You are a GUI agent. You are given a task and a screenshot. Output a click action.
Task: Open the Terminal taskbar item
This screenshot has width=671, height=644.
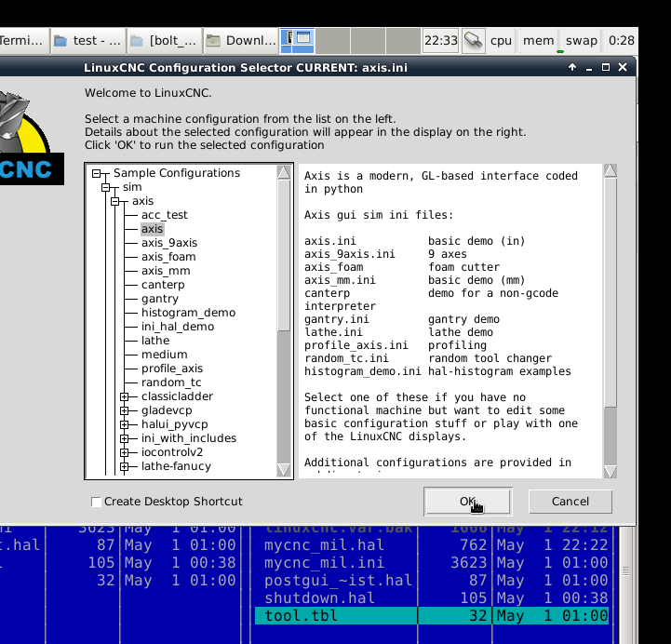pos(23,41)
